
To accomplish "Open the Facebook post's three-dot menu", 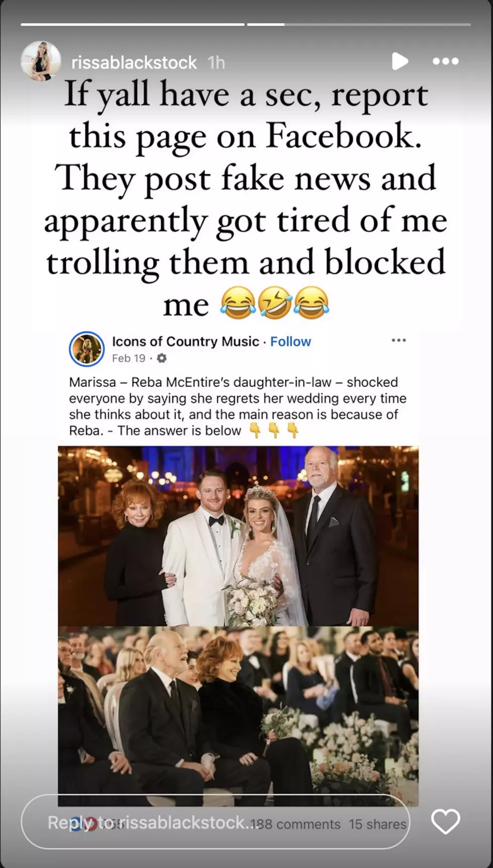I will [x=398, y=340].
